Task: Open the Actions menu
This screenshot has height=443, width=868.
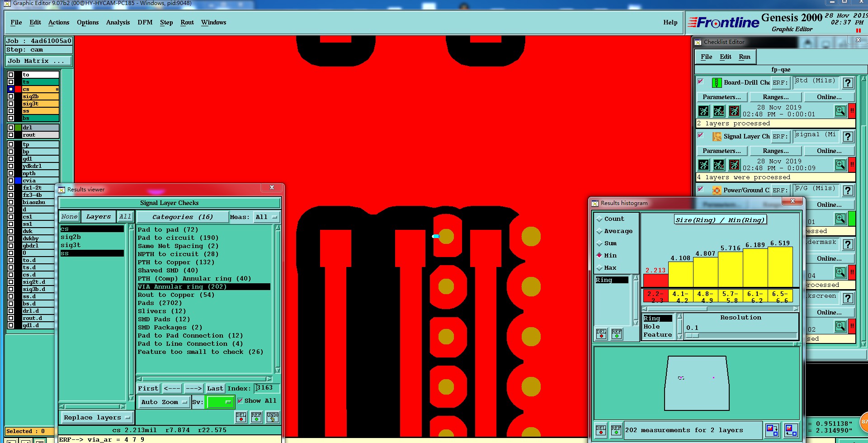Action: click(x=59, y=22)
